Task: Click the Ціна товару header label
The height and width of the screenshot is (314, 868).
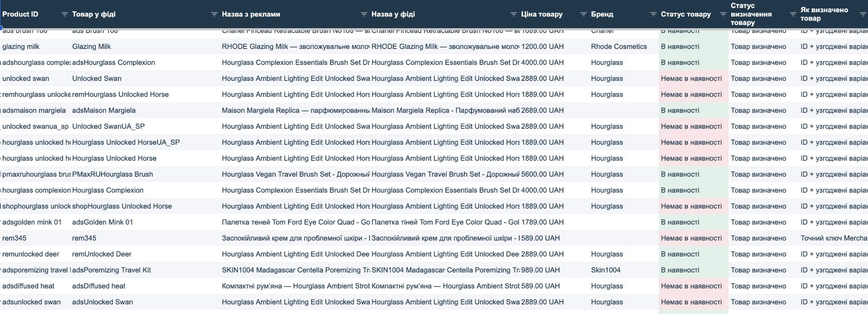Action: click(x=542, y=14)
